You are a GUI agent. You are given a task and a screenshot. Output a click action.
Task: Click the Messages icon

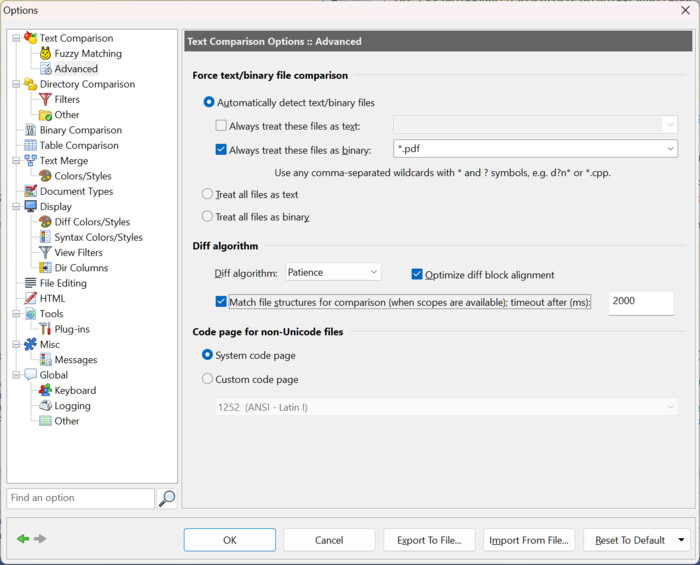[x=46, y=359]
